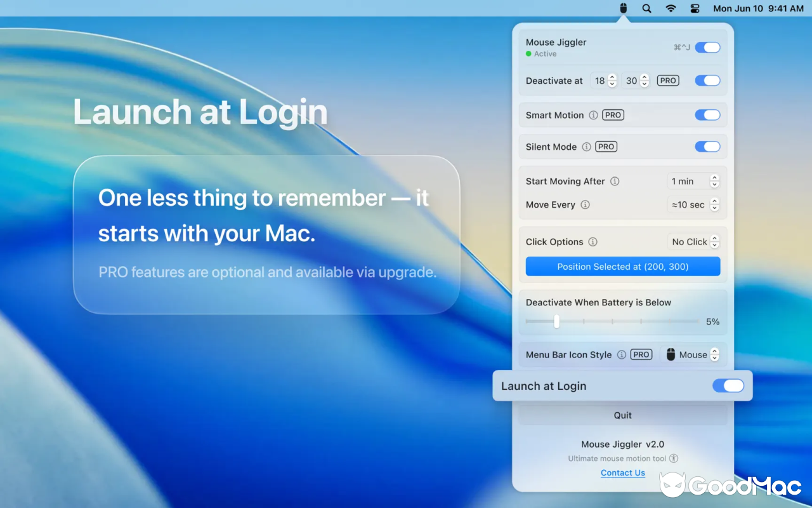Click the Smart Motion info icon

point(593,115)
